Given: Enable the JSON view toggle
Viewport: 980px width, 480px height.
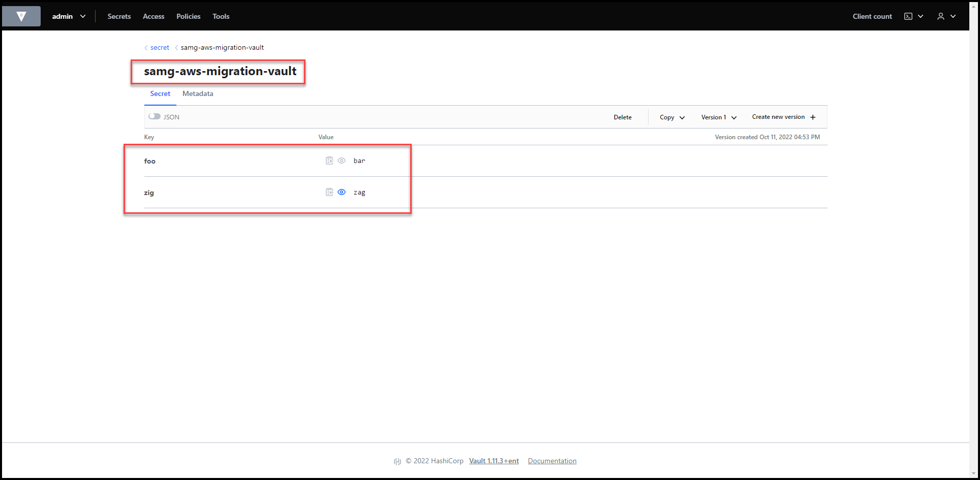Looking at the screenshot, I should (x=155, y=116).
